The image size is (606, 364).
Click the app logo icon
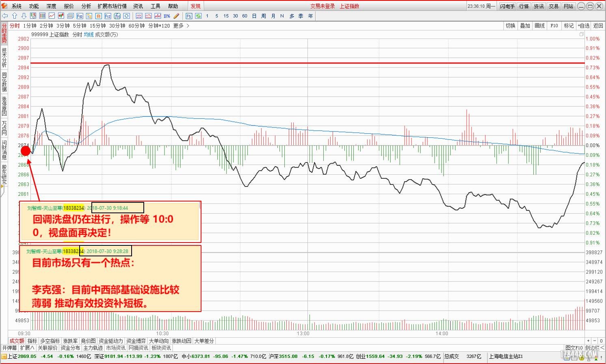point(4,6)
